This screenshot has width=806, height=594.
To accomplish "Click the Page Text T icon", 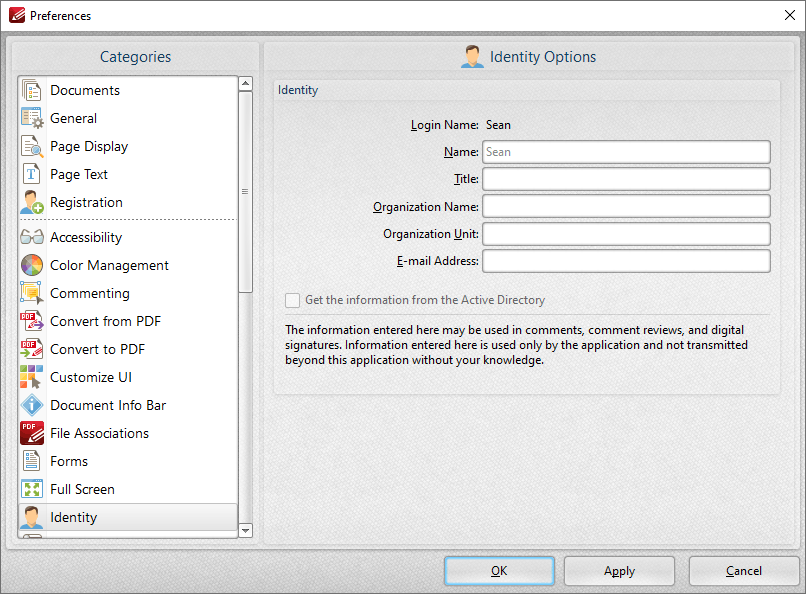I will [x=32, y=174].
